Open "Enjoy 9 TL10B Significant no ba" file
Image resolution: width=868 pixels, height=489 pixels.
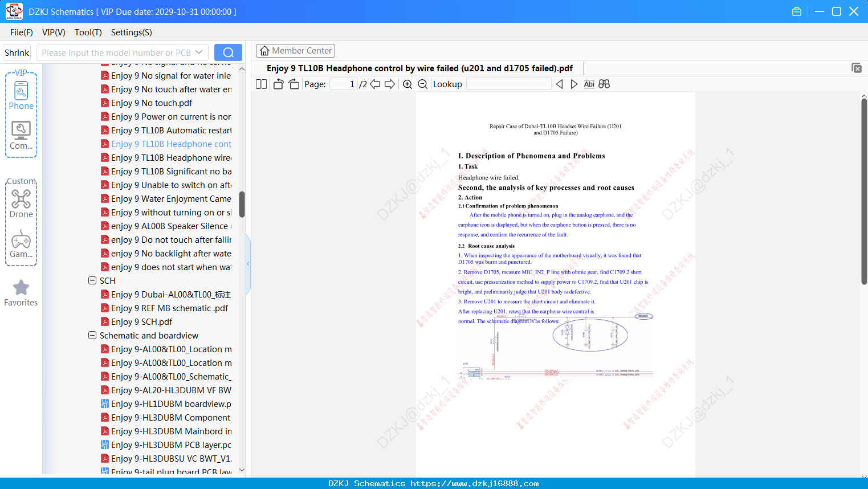[171, 172]
